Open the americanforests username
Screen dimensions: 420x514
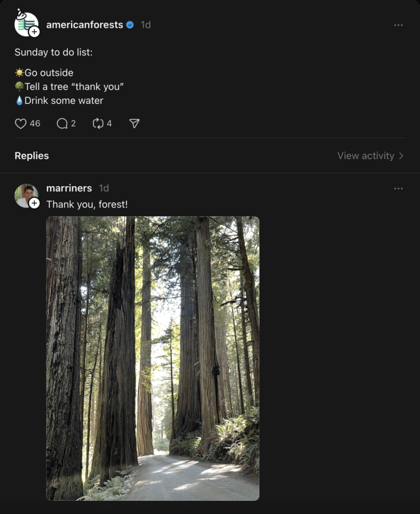83,25
